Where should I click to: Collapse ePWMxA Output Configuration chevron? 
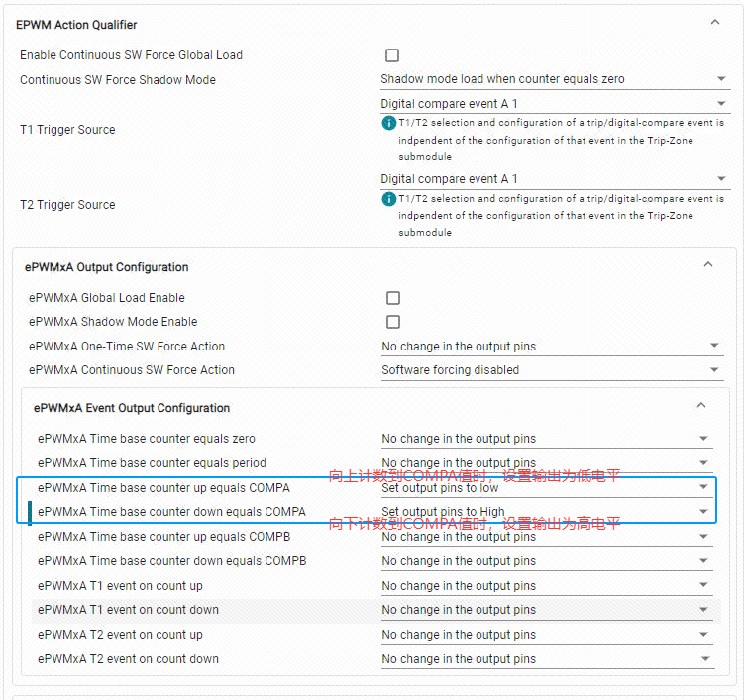pyautogui.click(x=708, y=264)
